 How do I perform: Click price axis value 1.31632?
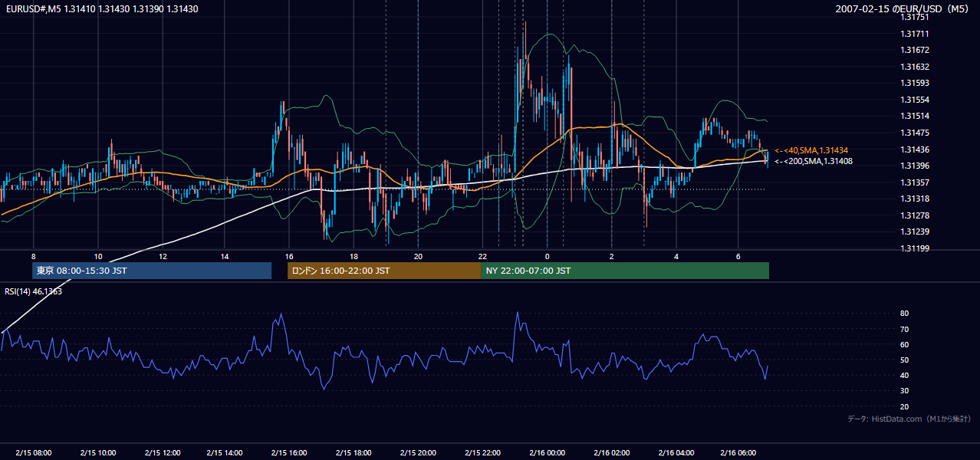[x=915, y=67]
